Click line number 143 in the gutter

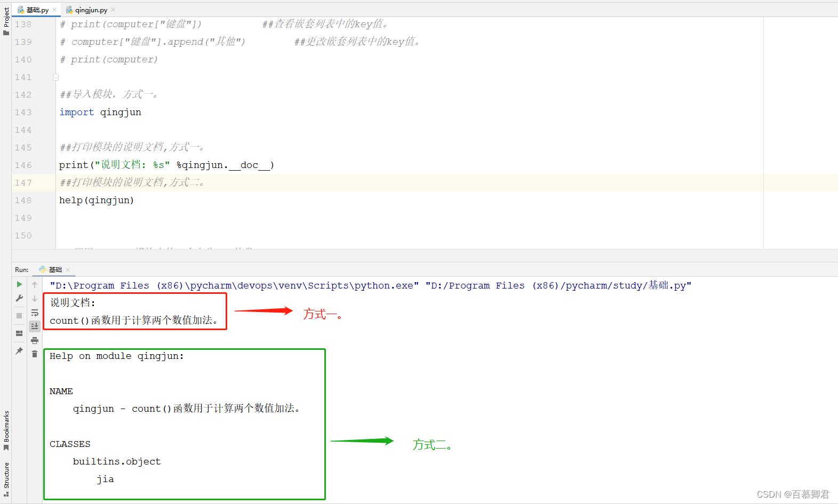[23, 112]
